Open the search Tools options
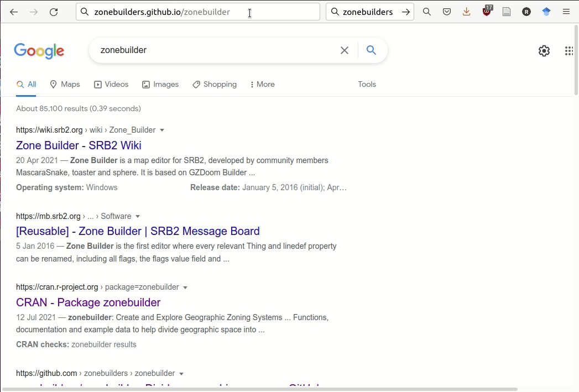This screenshot has width=579, height=392. click(x=367, y=85)
